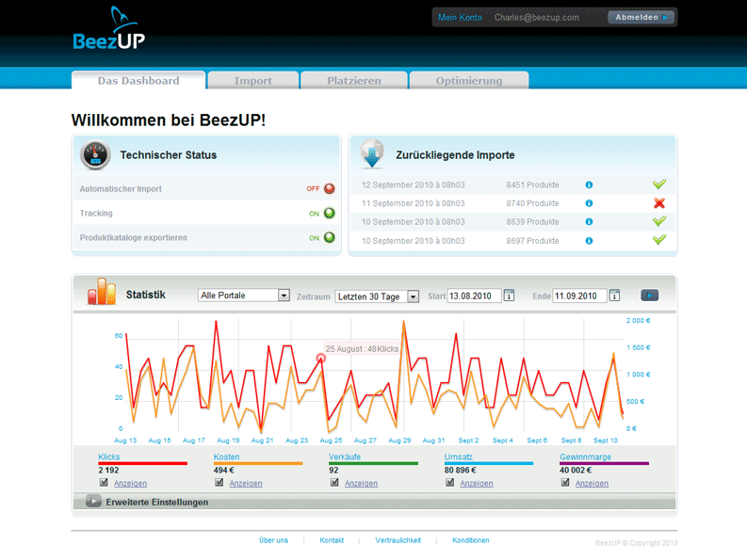Click Anzeigen link under Kosten
This screenshot has height=560, width=747.
[246, 484]
